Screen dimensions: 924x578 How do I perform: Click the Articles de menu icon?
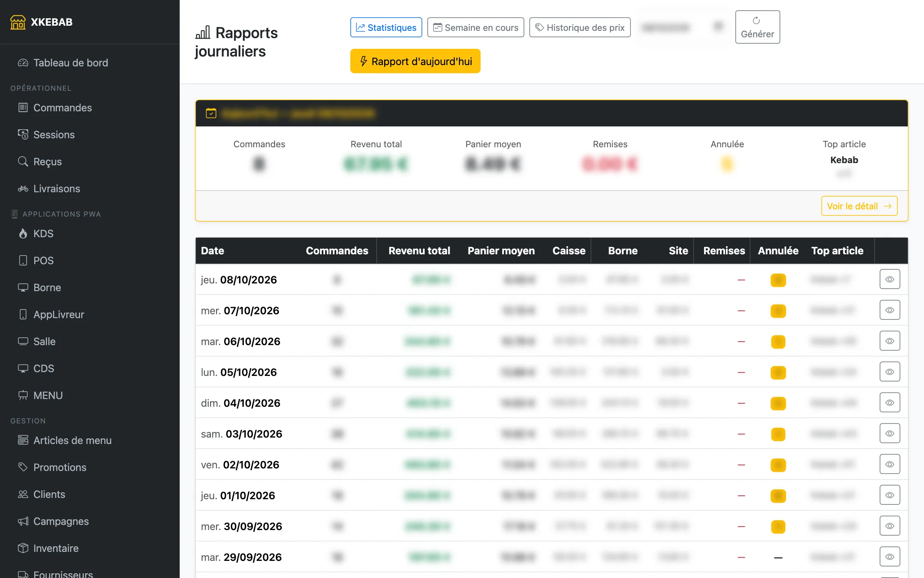[x=23, y=441]
